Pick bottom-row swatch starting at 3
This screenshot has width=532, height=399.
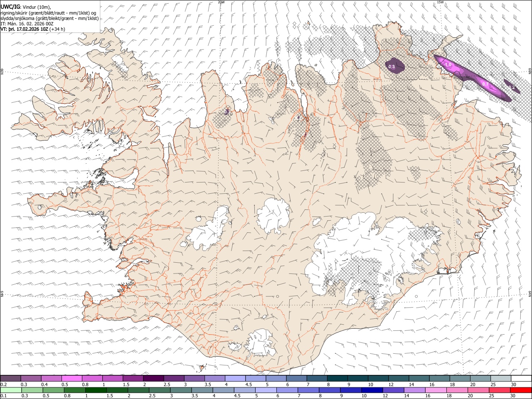[x=181, y=390]
